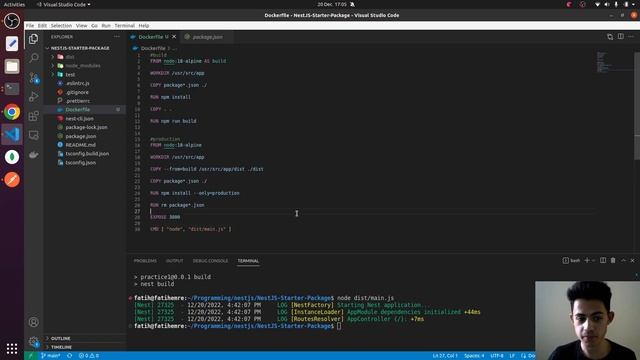
Task: Open Visual Studio Code app menu in top bar
Action: point(64,4)
